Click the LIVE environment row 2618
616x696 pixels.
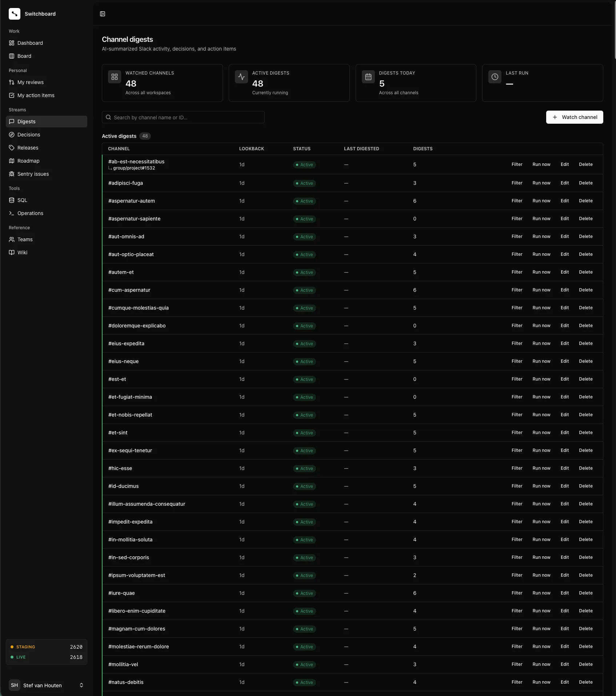point(47,657)
